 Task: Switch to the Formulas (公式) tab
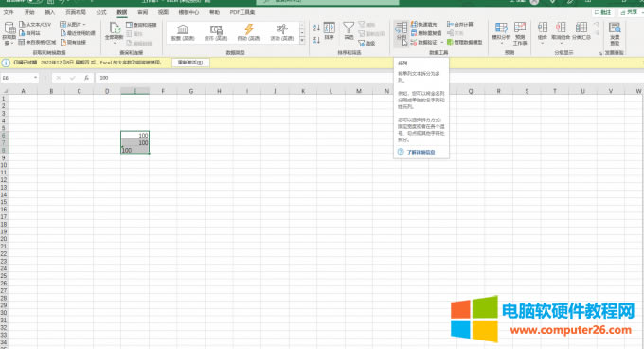pos(101,12)
